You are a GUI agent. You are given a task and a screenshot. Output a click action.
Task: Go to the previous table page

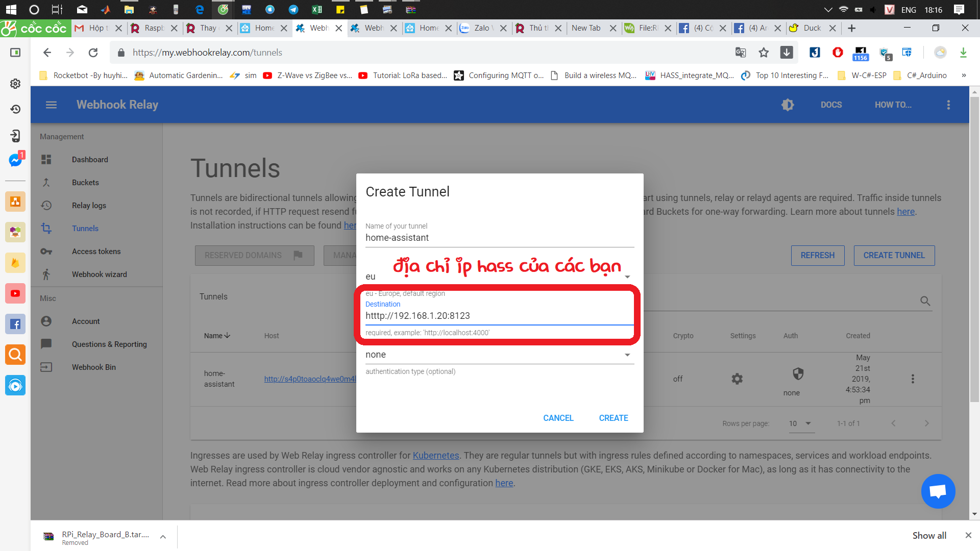pos(893,423)
